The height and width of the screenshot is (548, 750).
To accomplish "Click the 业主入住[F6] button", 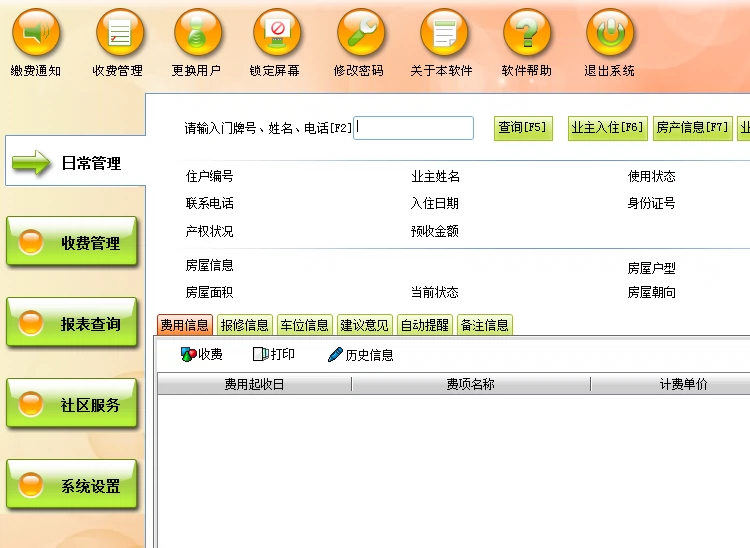I will [607, 128].
